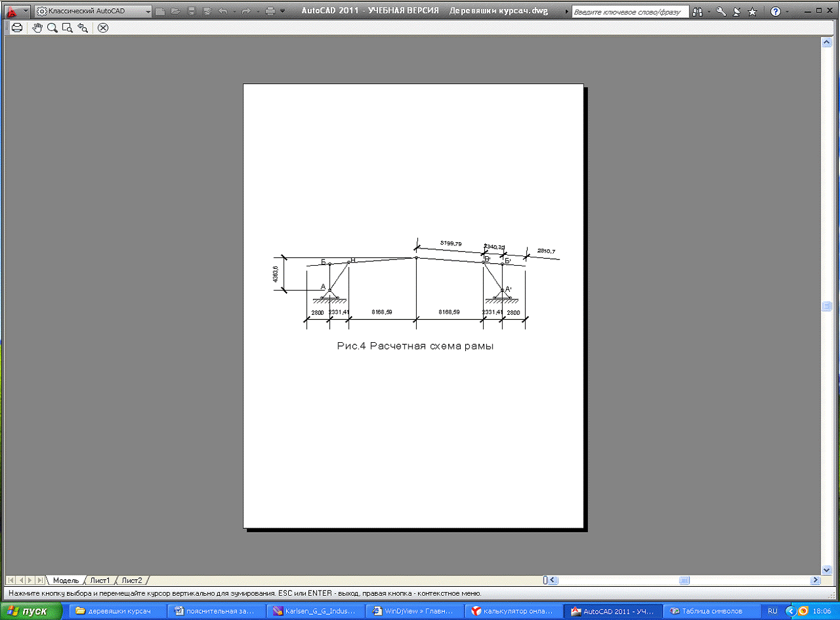Image resolution: width=840 pixels, height=620 pixels.
Task: Select the Zoom Window tool
Action: 67,27
